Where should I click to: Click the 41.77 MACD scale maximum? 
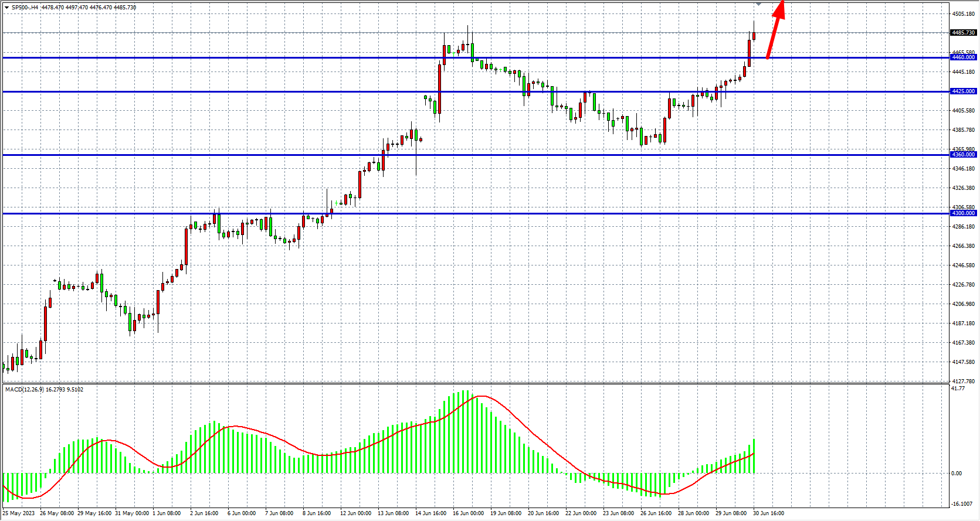958,389
